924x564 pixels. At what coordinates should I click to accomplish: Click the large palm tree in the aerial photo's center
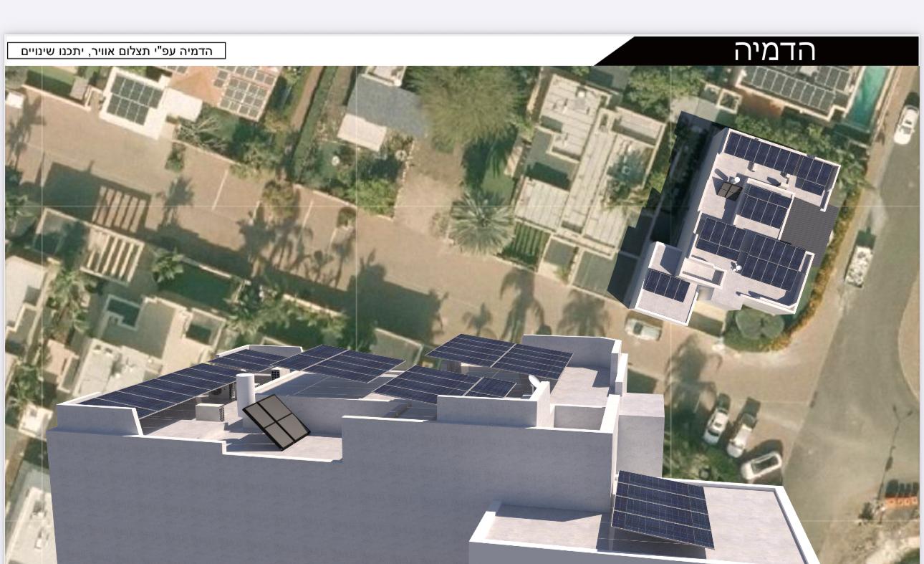point(481,224)
